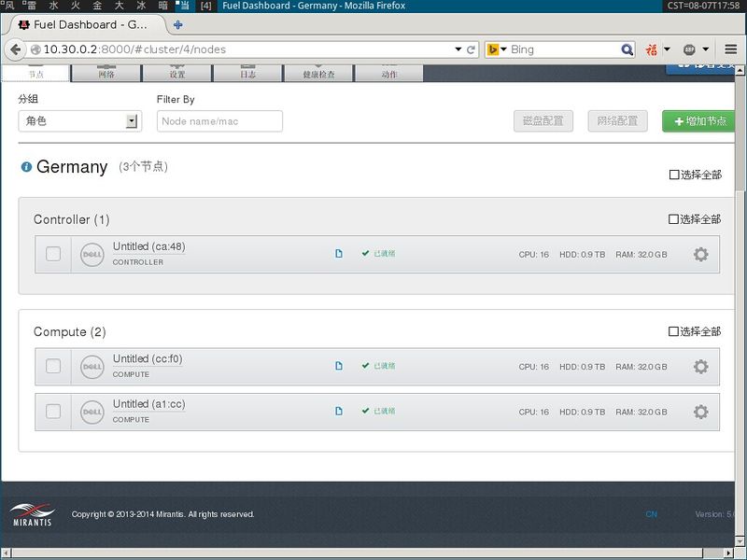
Task: View logs icon for Compute node cc:f0
Action: tap(339, 366)
